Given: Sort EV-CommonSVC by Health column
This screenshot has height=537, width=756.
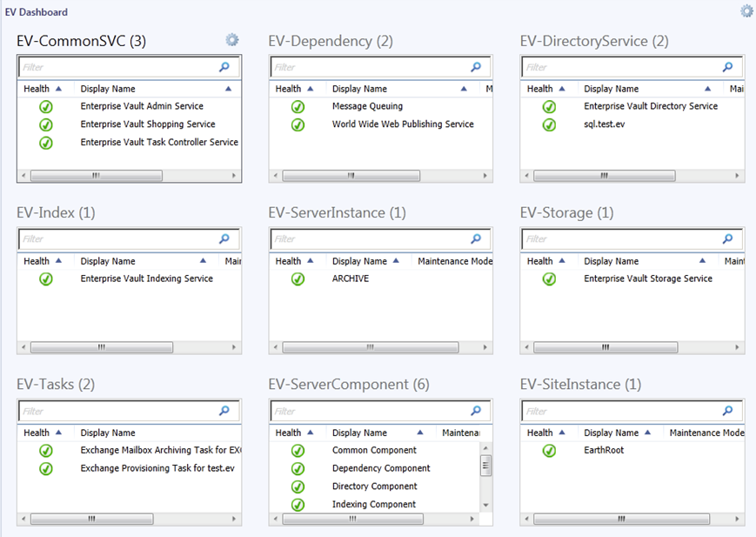Looking at the screenshot, I should (x=45, y=89).
